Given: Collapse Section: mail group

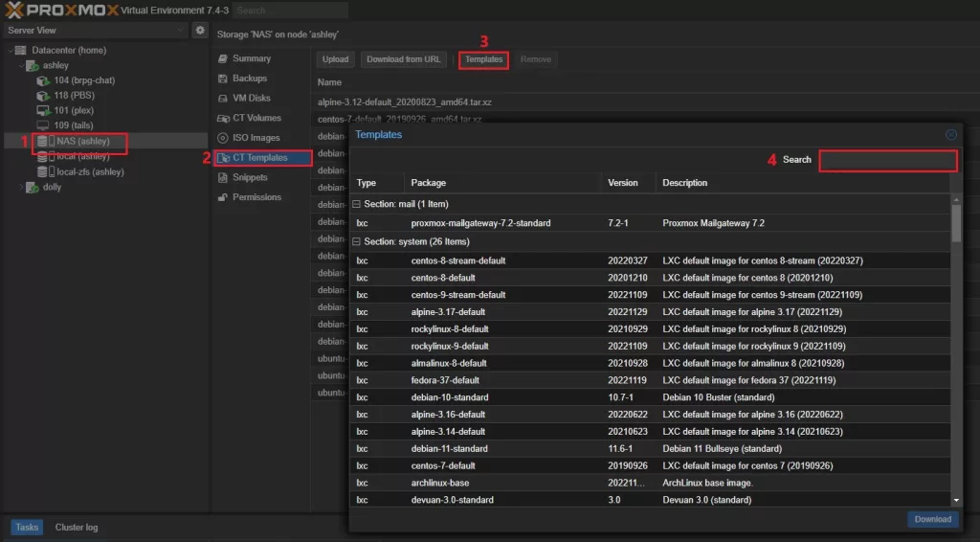Looking at the screenshot, I should (356, 204).
